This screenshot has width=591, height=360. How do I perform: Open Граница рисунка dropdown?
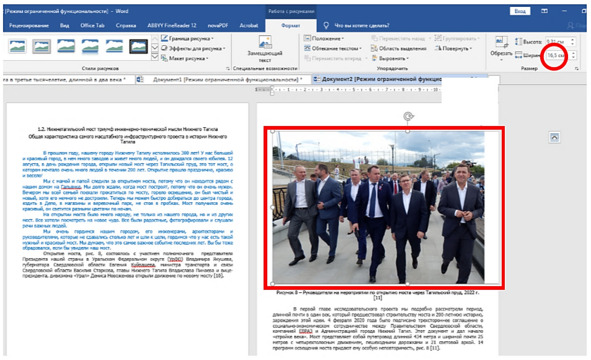click(187, 38)
